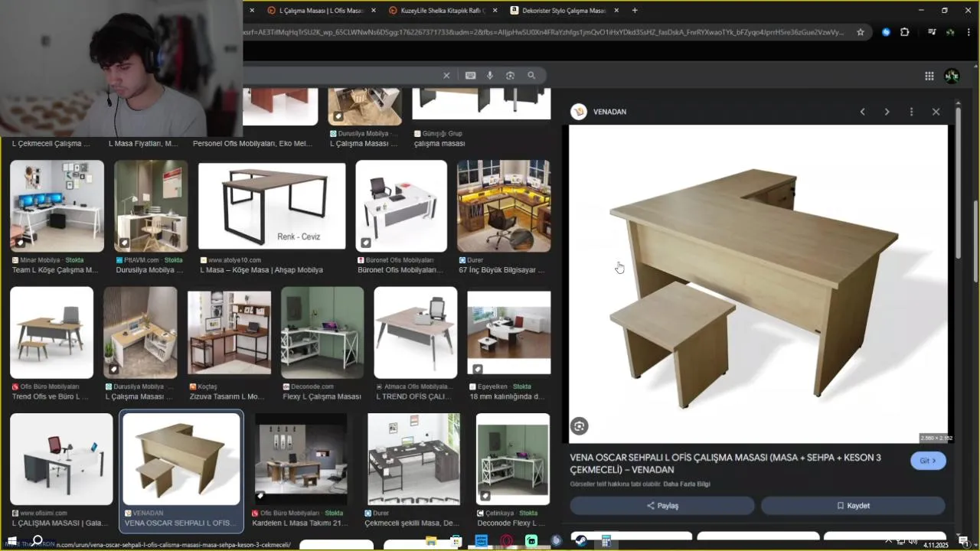Screen dimensions: 980x551
Task: Open Atmaca L TREND OFİS thumbnail
Action: [x=416, y=333]
